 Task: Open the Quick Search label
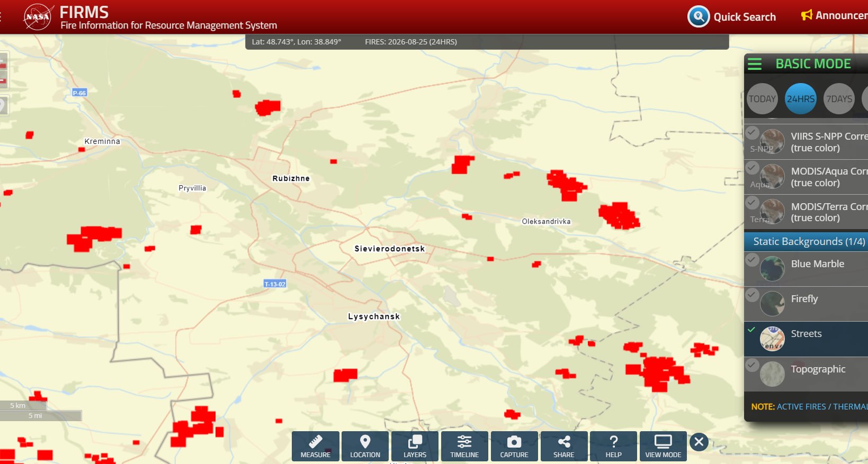[745, 17]
